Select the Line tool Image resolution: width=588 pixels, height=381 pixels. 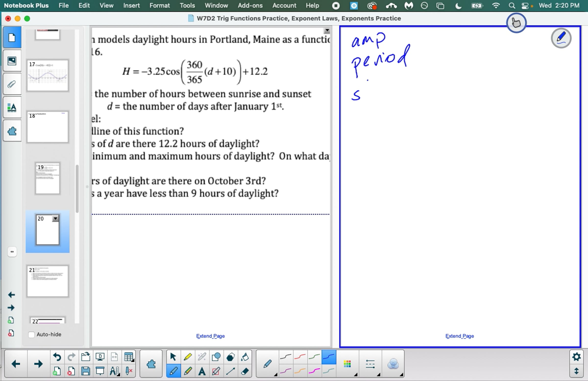230,371
